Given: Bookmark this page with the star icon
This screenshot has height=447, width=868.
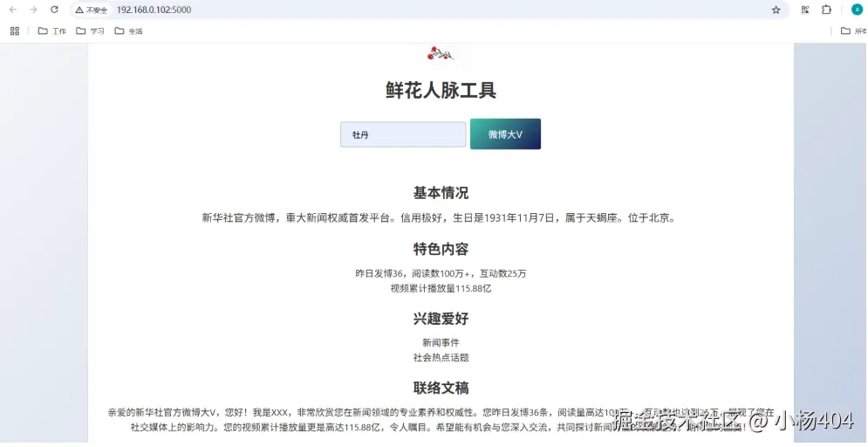Looking at the screenshot, I should (x=776, y=10).
